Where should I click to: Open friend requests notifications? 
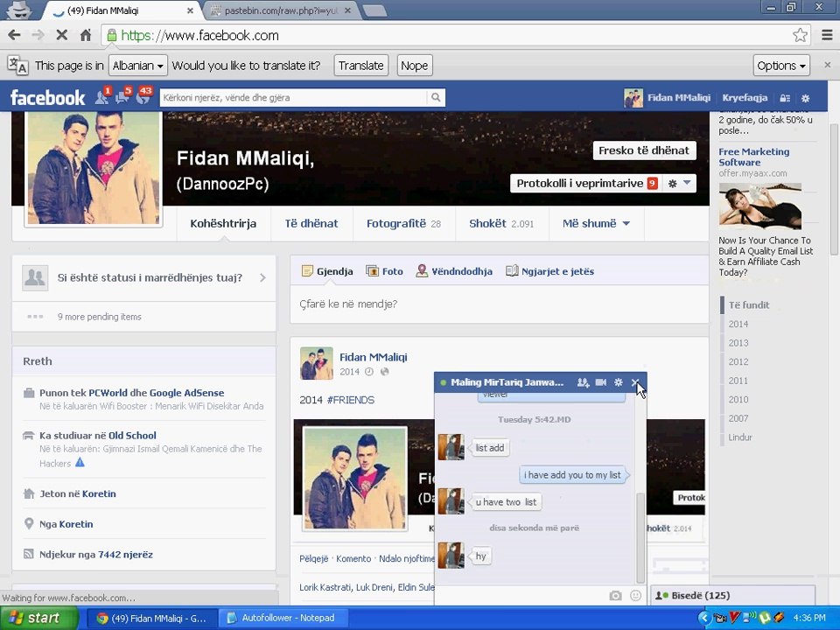(x=101, y=97)
